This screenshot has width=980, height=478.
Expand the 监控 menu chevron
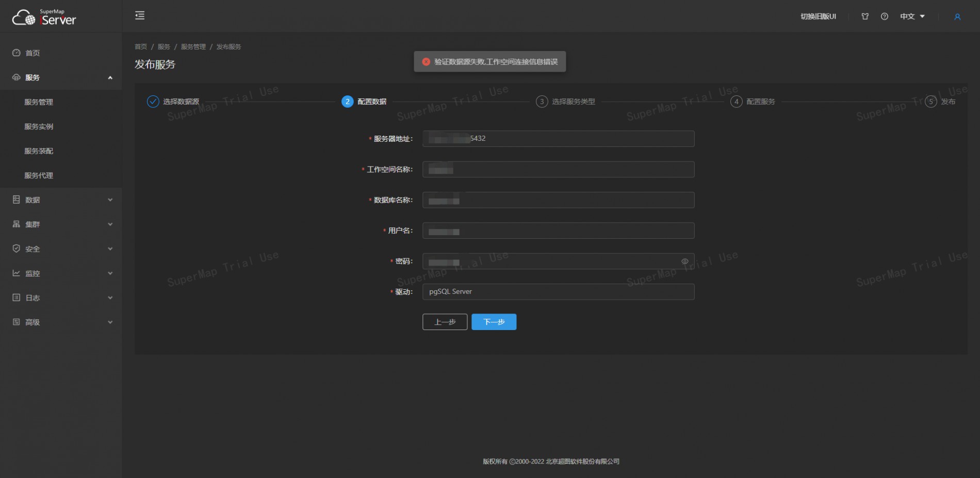[110, 273]
